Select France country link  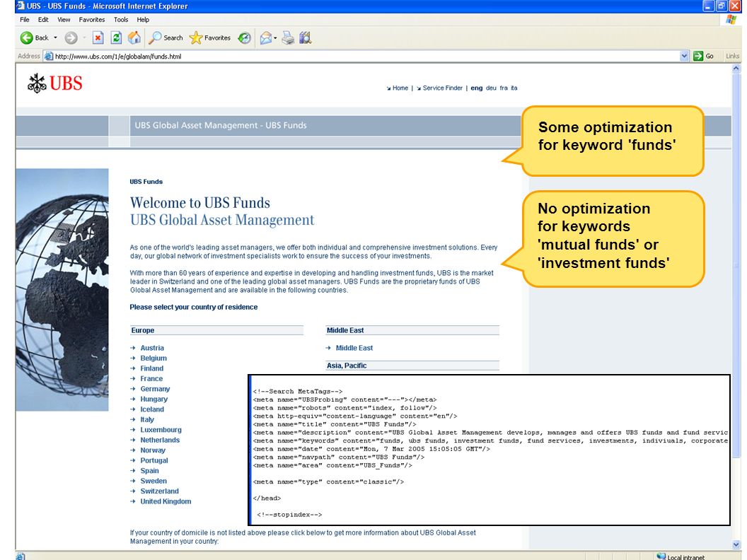(x=151, y=378)
